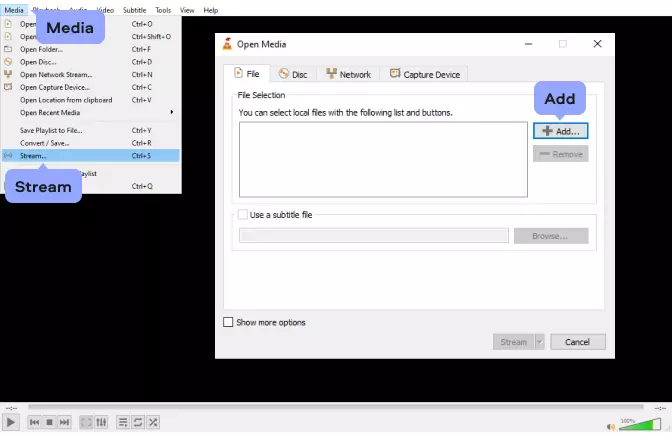Open the View menu
Image resolution: width=672 pixels, height=433 pixels.
coord(187,10)
